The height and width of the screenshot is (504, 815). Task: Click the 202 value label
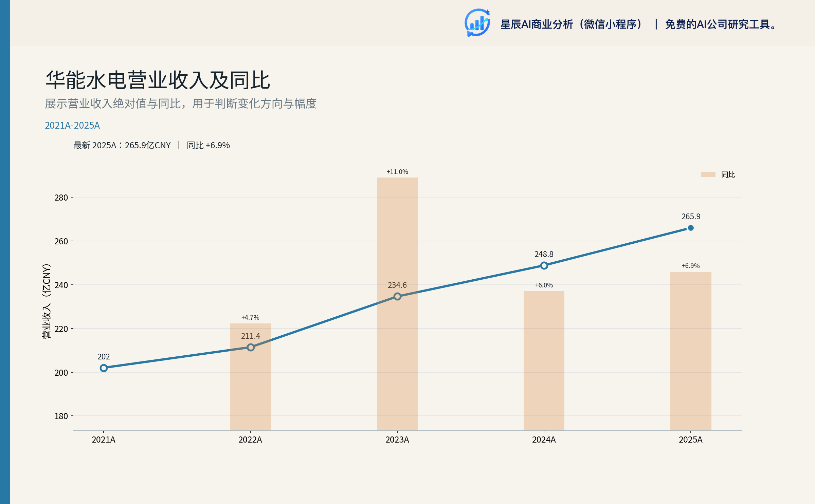pos(104,357)
